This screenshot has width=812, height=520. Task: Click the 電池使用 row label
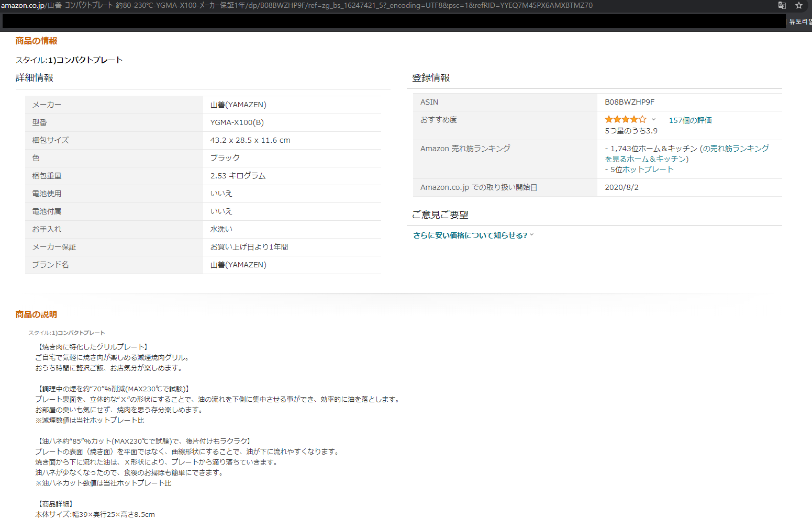point(47,194)
